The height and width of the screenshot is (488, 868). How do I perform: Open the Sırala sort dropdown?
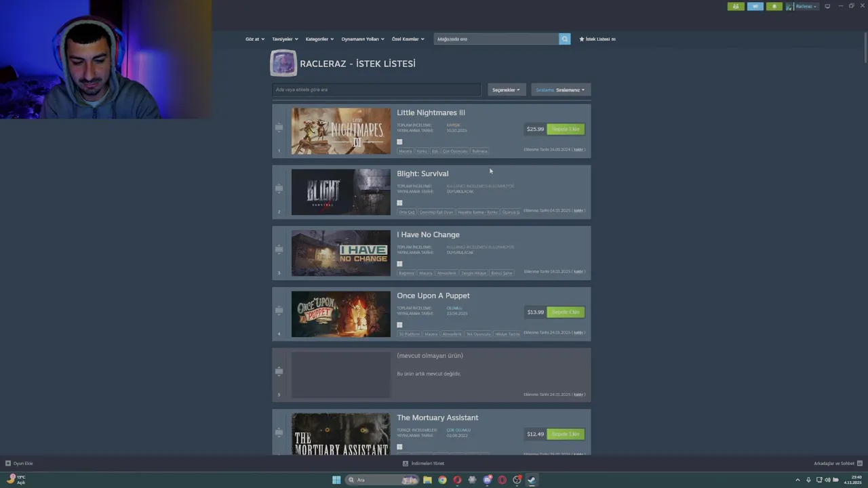pos(561,89)
